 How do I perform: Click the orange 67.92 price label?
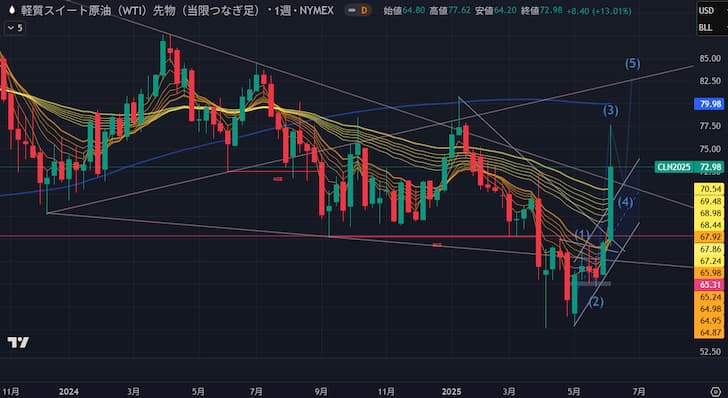709,237
